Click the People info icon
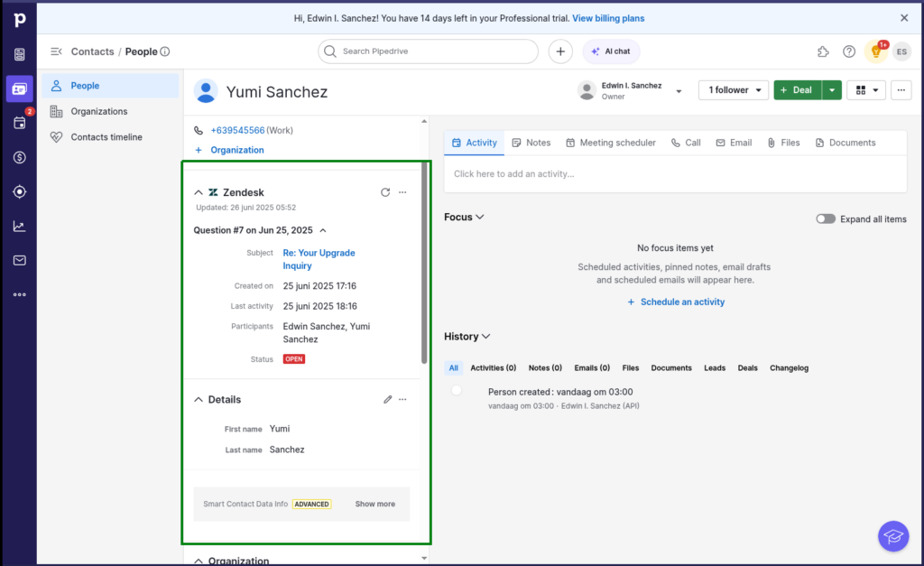 point(165,51)
